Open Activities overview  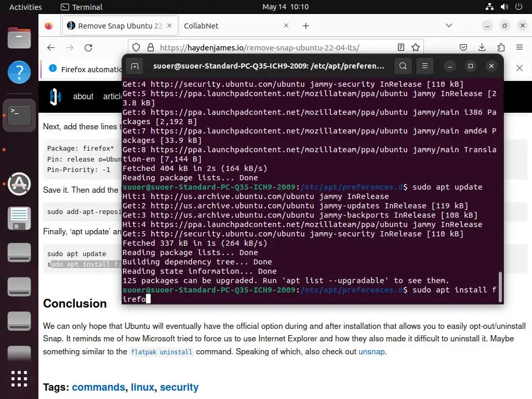tap(25, 7)
